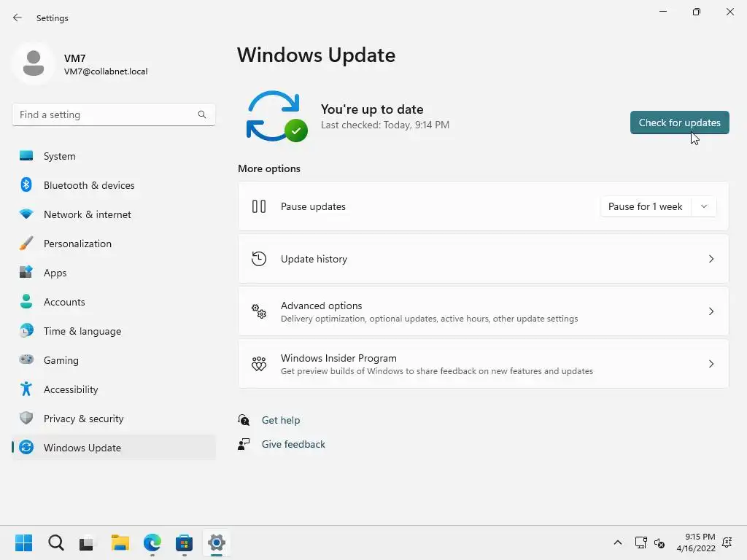Click the Get help icon

pos(244,419)
